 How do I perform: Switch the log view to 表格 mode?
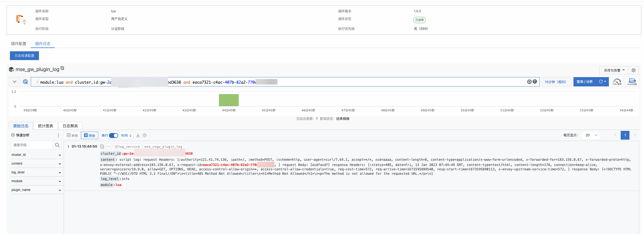coord(72,136)
